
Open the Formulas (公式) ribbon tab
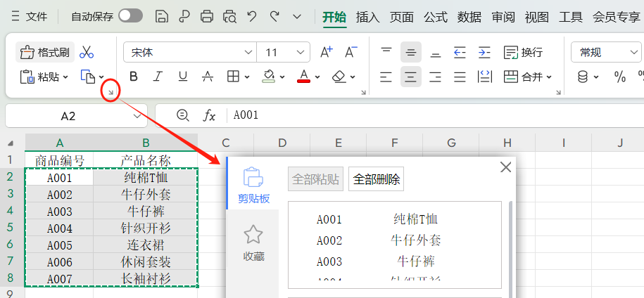point(436,17)
